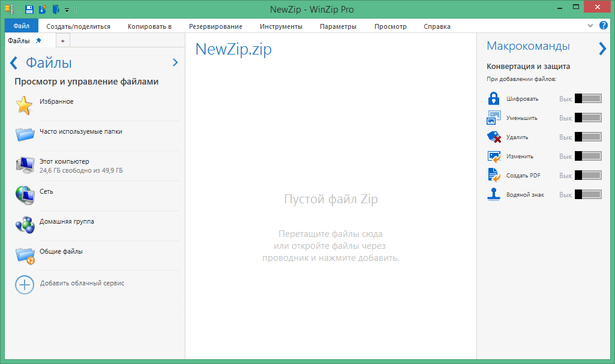
Task: Click the document icon for Создать PDF
Action: (494, 175)
